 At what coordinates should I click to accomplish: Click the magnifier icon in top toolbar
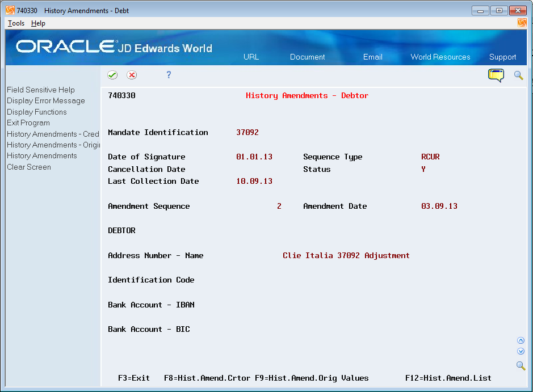point(518,75)
